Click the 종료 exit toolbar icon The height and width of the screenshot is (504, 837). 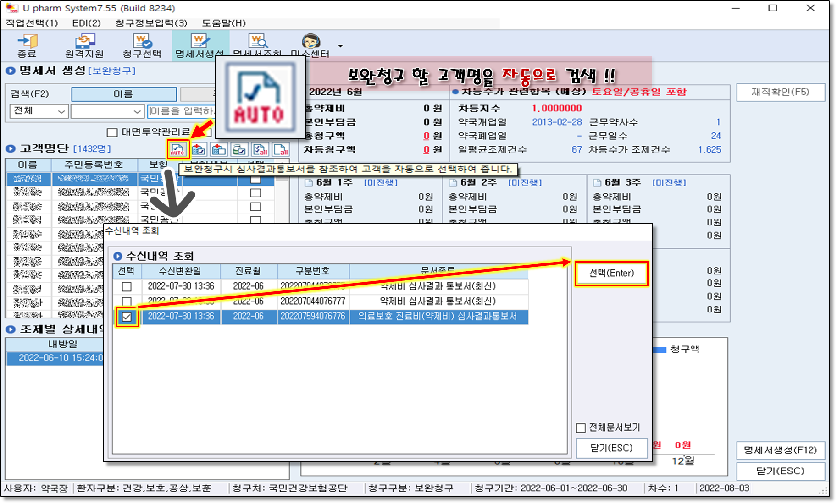[27, 46]
